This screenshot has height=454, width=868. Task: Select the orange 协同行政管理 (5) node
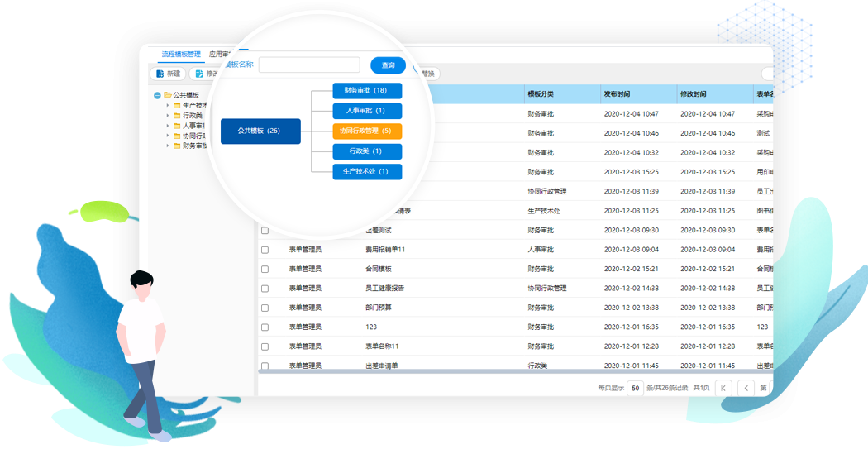point(367,131)
